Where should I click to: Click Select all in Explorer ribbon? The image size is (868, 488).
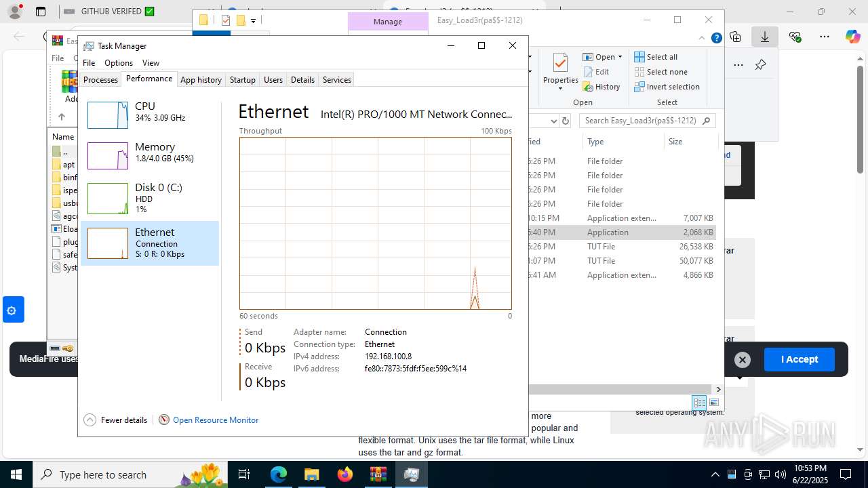click(x=656, y=57)
